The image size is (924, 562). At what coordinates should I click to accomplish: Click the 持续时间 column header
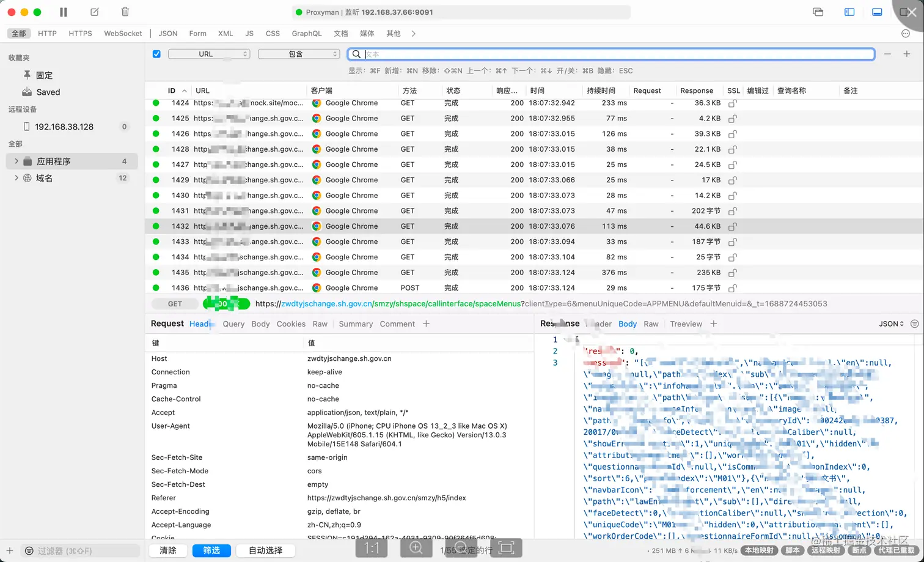[601, 91]
